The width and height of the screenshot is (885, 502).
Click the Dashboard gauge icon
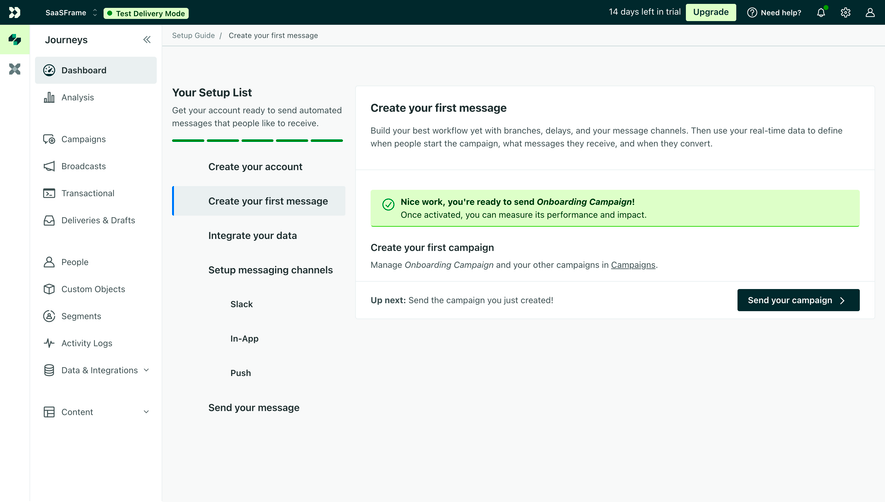click(x=49, y=70)
